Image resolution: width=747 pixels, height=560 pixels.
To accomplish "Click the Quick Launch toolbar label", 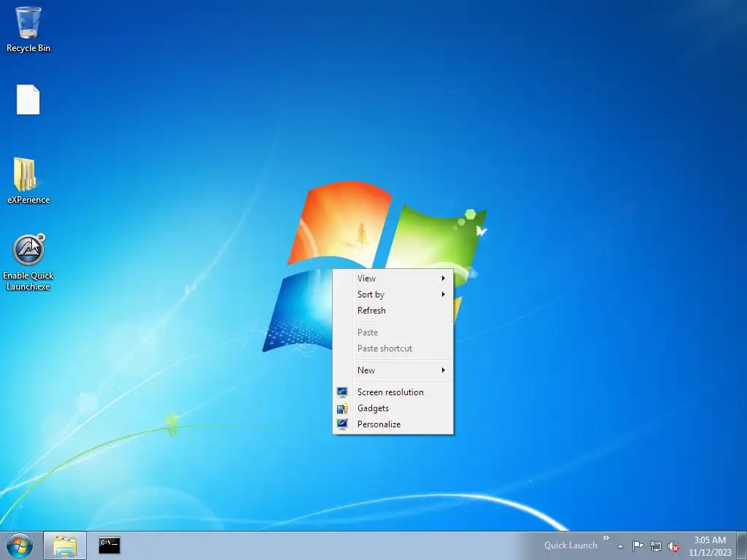I will tap(570, 545).
